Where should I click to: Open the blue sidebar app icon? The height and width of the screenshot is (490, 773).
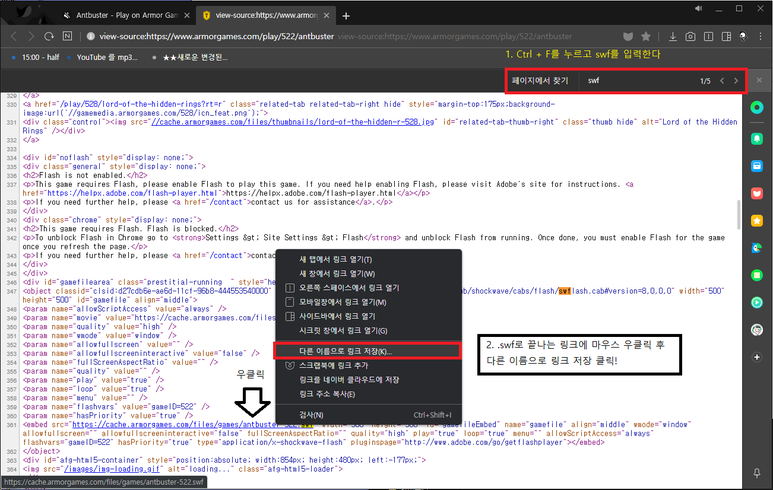point(757,166)
